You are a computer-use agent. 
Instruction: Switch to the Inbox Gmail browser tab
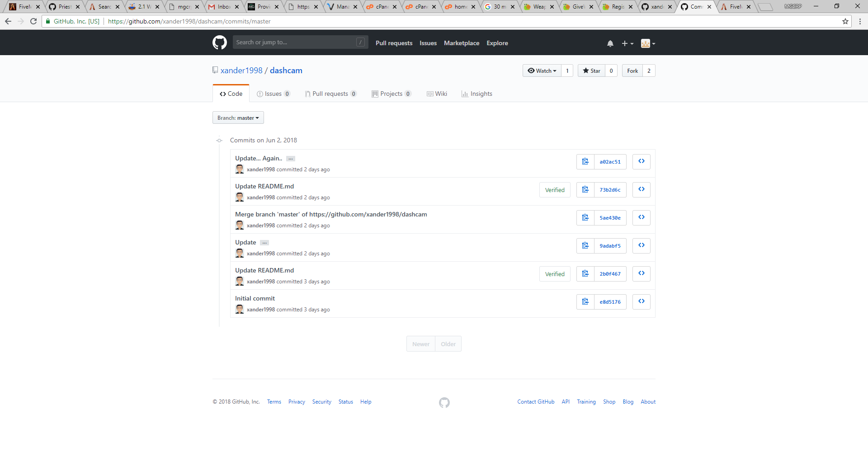click(x=223, y=7)
